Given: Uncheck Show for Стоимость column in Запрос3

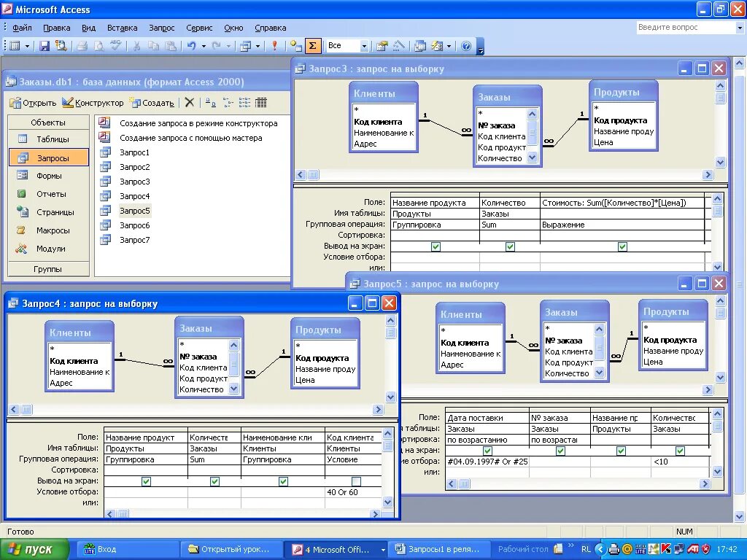Looking at the screenshot, I should 622,246.
